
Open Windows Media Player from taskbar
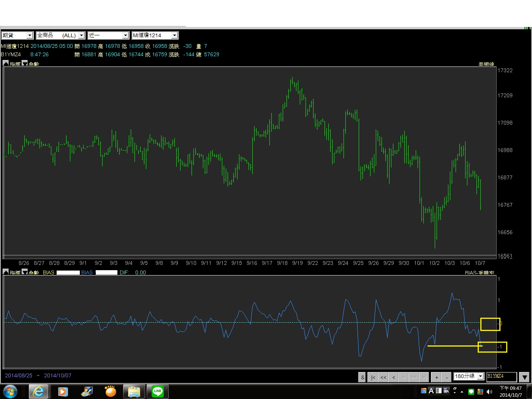point(63,391)
